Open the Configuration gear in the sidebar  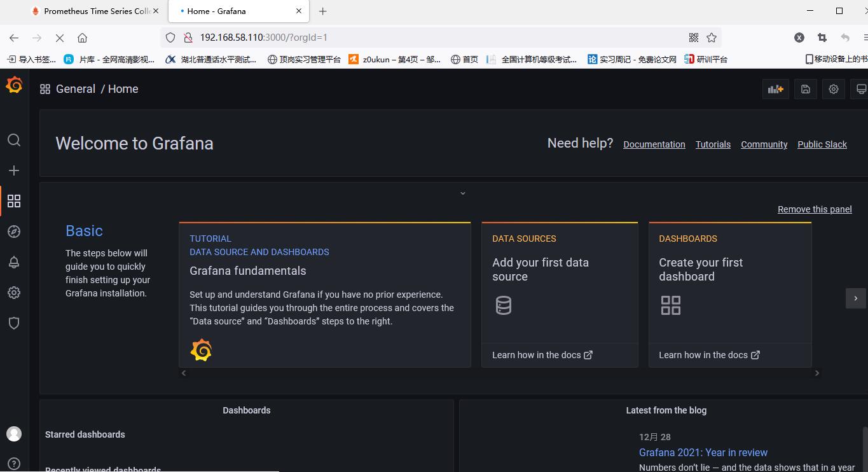[x=14, y=293]
